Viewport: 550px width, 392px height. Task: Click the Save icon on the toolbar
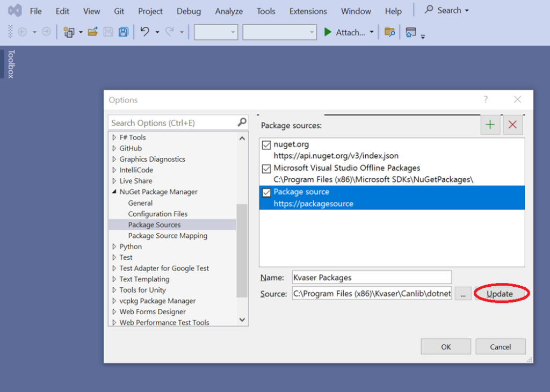(108, 32)
